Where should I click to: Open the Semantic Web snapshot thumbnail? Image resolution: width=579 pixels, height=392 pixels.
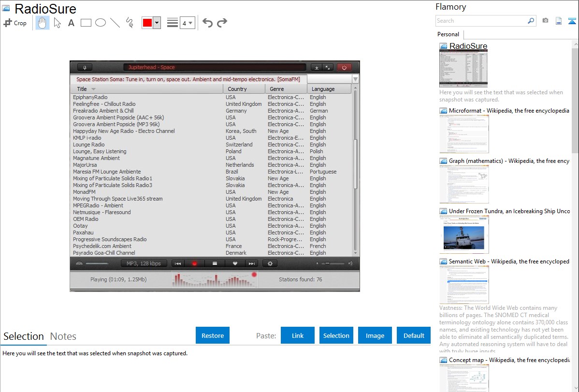pyautogui.click(x=464, y=285)
